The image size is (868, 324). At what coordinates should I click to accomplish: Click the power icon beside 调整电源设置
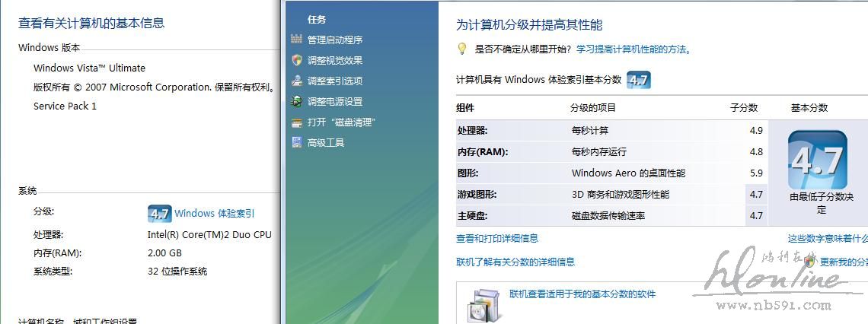[297, 101]
